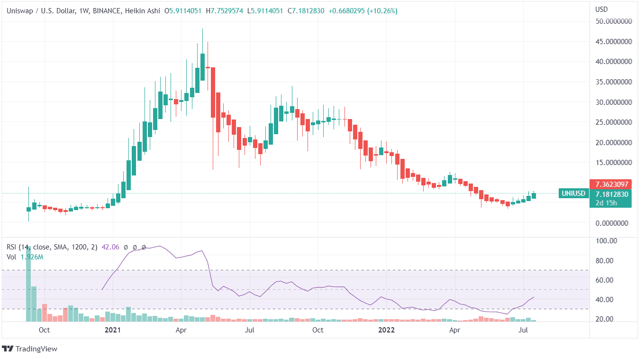Click the USD currency label
Image resolution: width=644 pixels, height=359 pixels.
point(601,9)
